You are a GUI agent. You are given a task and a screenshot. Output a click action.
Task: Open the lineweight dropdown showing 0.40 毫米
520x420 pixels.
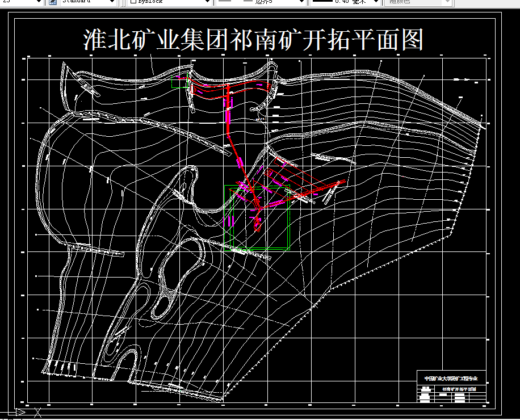click(x=375, y=3)
